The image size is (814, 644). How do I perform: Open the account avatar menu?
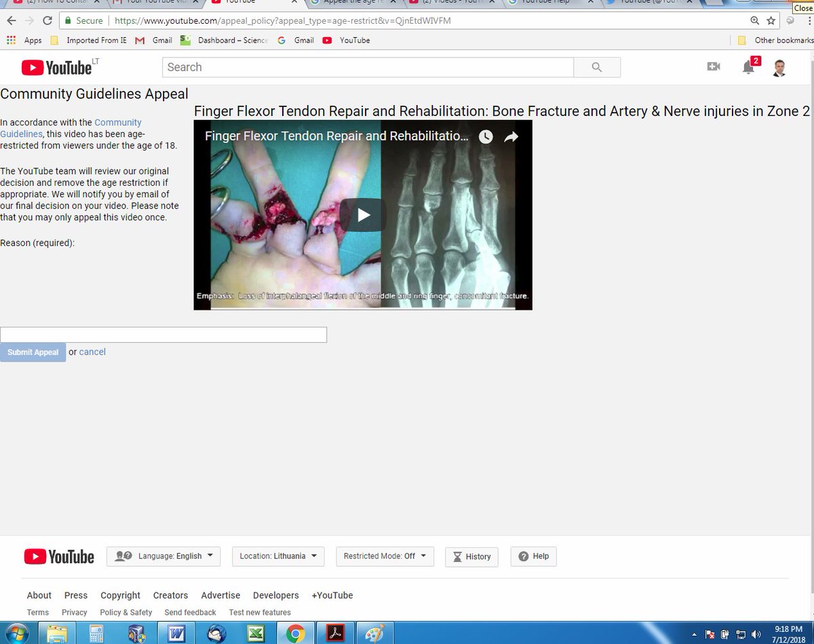[779, 67]
